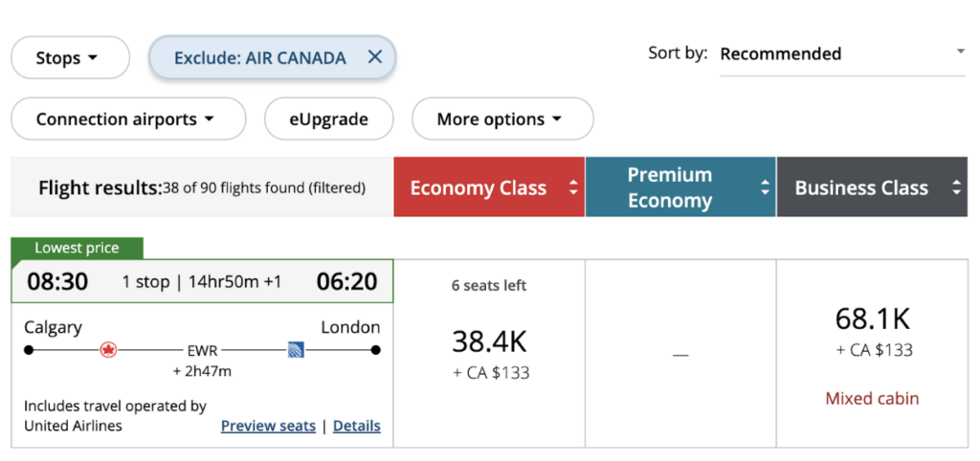The height and width of the screenshot is (461, 980).
Task: Open the Sort by Recommended selector
Action: 842,54
